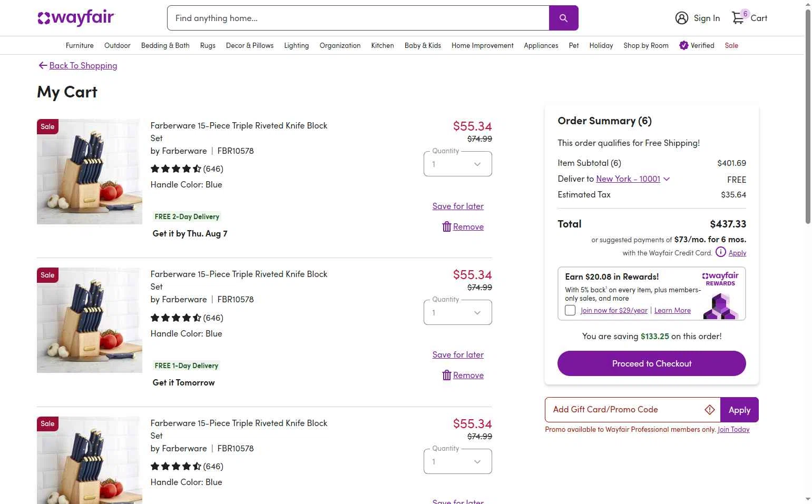812x504 pixels.
Task: Click the trash icon for the Get it Tomorrow item
Action: click(446, 375)
